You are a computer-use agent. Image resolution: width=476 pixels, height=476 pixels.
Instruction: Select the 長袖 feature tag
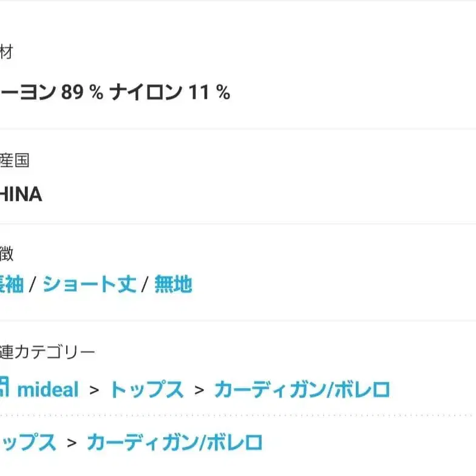click(11, 284)
